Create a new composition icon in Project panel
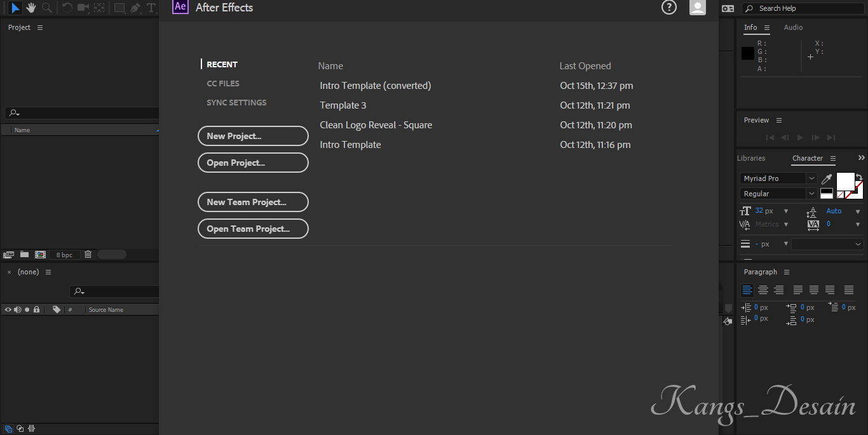The image size is (868, 435). tap(41, 255)
